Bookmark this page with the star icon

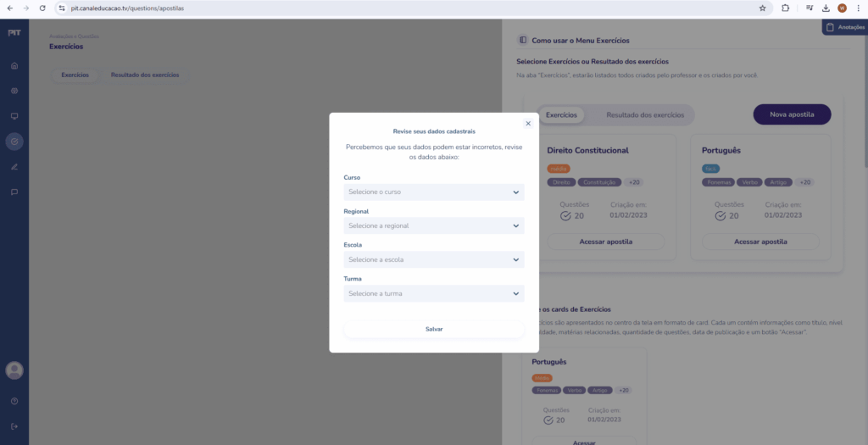[x=762, y=8]
